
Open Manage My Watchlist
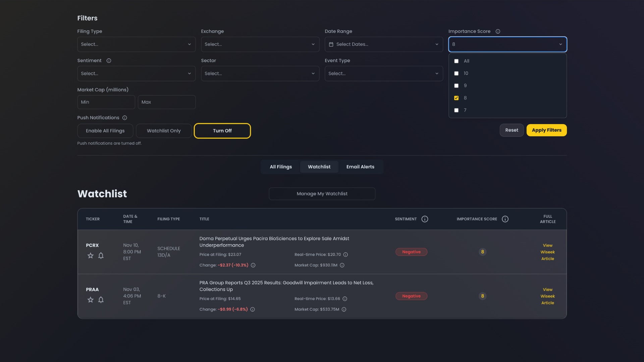click(322, 193)
